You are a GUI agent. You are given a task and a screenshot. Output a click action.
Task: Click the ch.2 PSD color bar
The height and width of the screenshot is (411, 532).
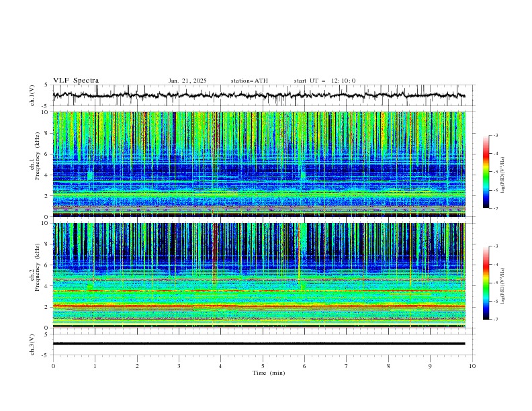coord(486,283)
